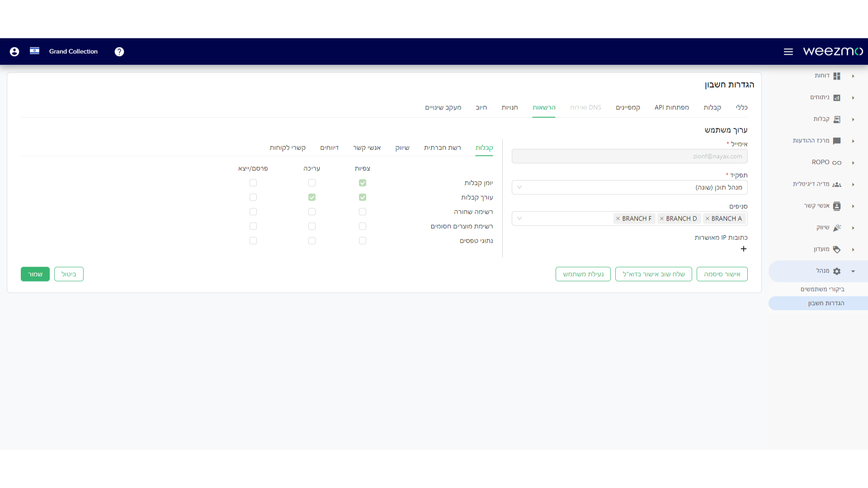The height and width of the screenshot is (488, 868).
Task: Switch to the מפתחות API tab
Action: (x=672, y=108)
